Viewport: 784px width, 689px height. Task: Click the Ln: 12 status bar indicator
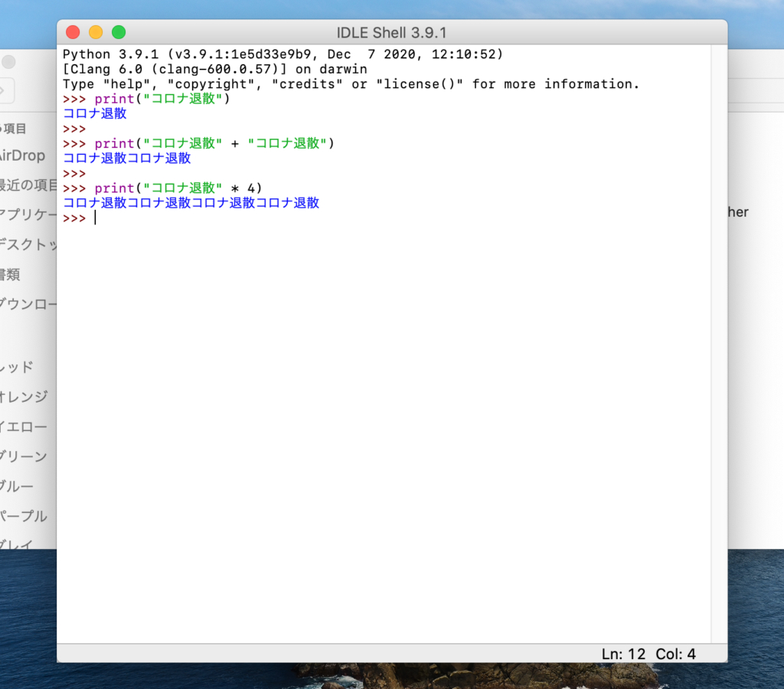pyautogui.click(x=623, y=654)
